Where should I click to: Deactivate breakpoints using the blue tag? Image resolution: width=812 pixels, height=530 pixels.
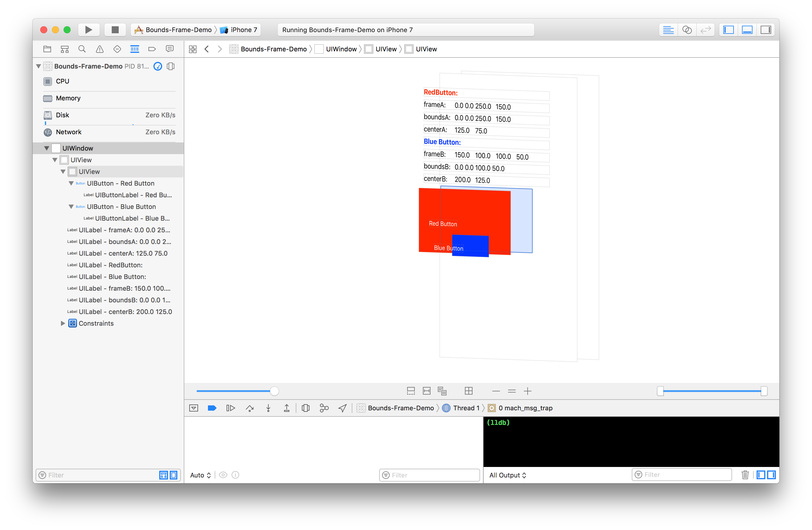pos(212,408)
